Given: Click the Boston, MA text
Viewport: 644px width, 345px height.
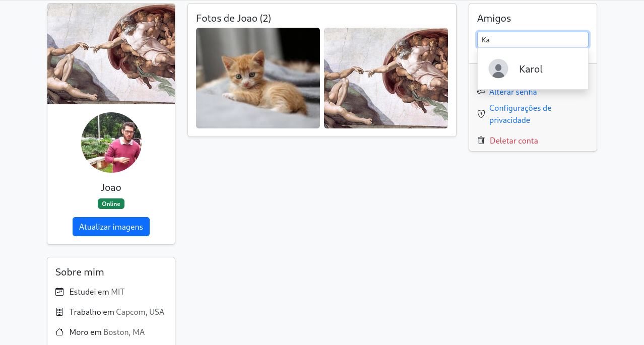Looking at the screenshot, I should [124, 332].
